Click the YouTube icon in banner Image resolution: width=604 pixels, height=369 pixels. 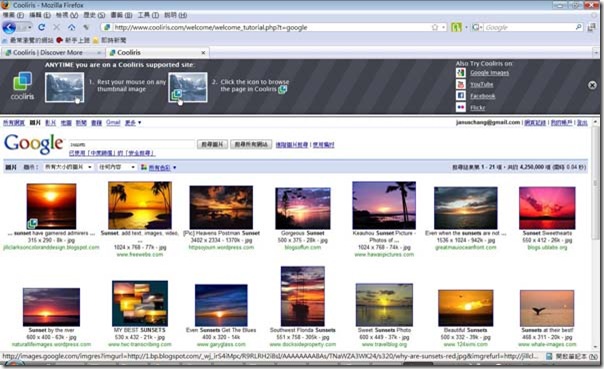[x=461, y=84]
